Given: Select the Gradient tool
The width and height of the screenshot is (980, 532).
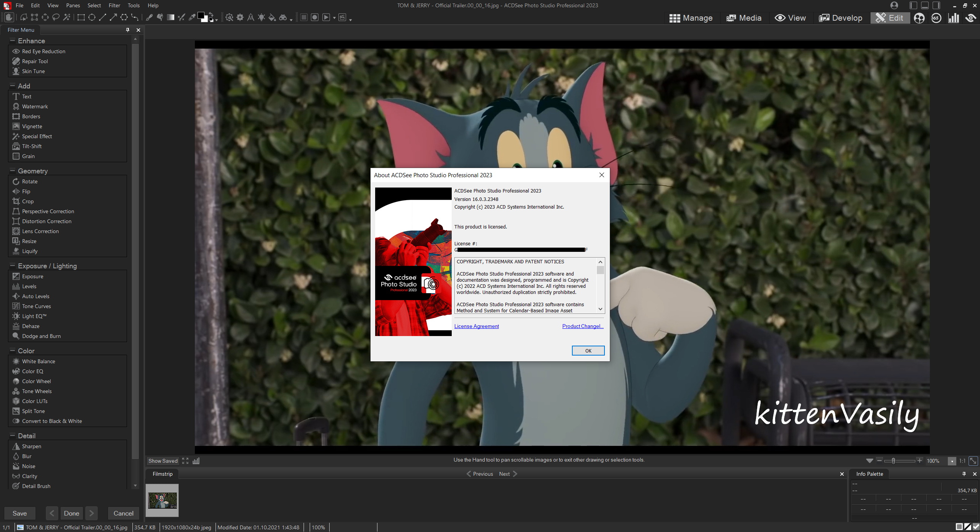Looking at the screenshot, I should click(x=171, y=17).
